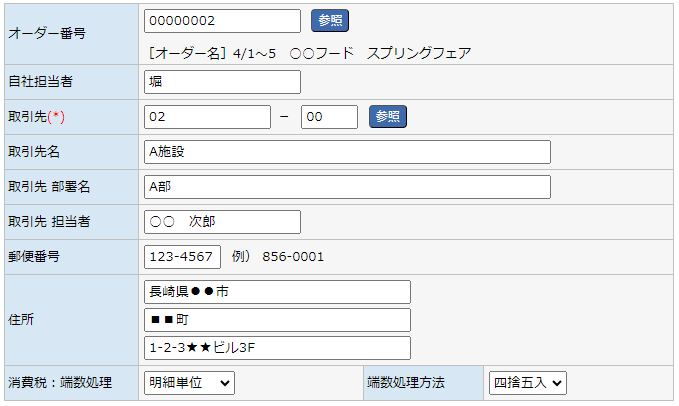Click the オーダー番号 field containing 00000002

coord(222,21)
